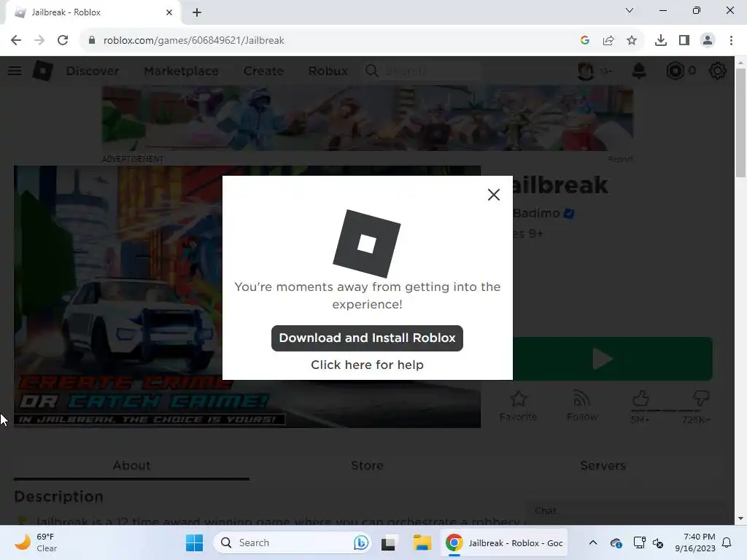
Task: Click the Roblox search field
Action: 423,71
